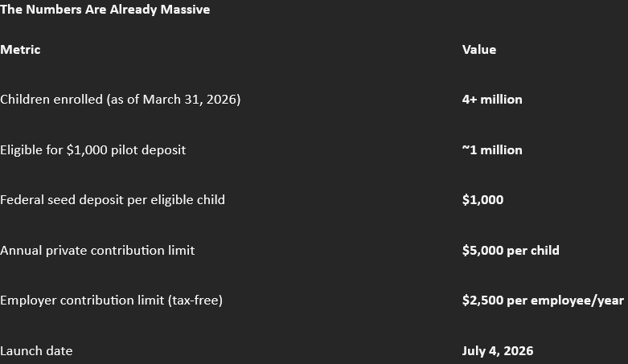
Task: Select '$2,500 per employee/year' value
Action: (x=543, y=301)
